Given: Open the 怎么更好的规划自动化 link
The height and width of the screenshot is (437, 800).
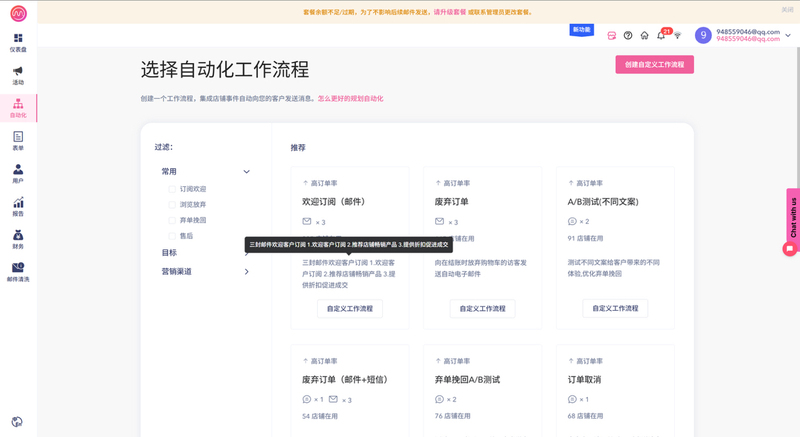Looking at the screenshot, I should click(350, 99).
